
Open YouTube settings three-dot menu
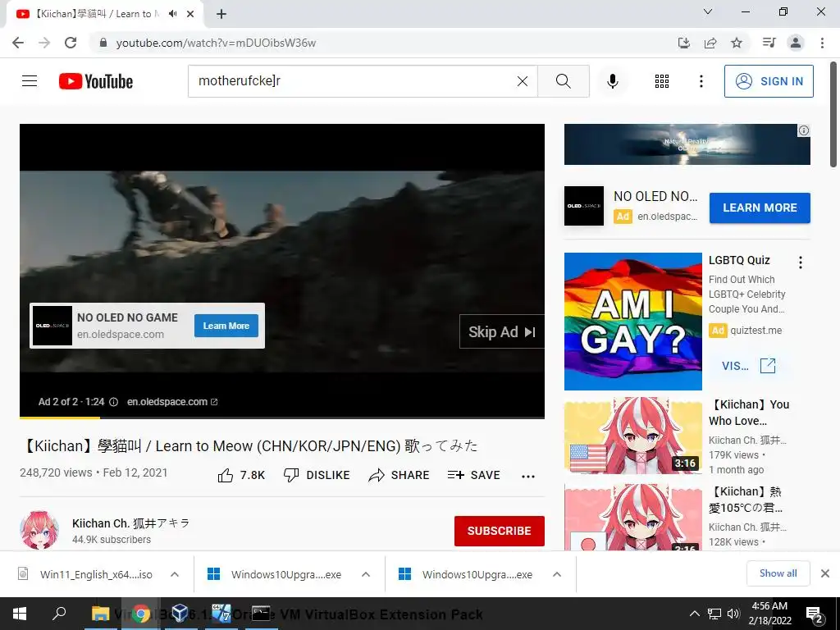[x=701, y=81]
